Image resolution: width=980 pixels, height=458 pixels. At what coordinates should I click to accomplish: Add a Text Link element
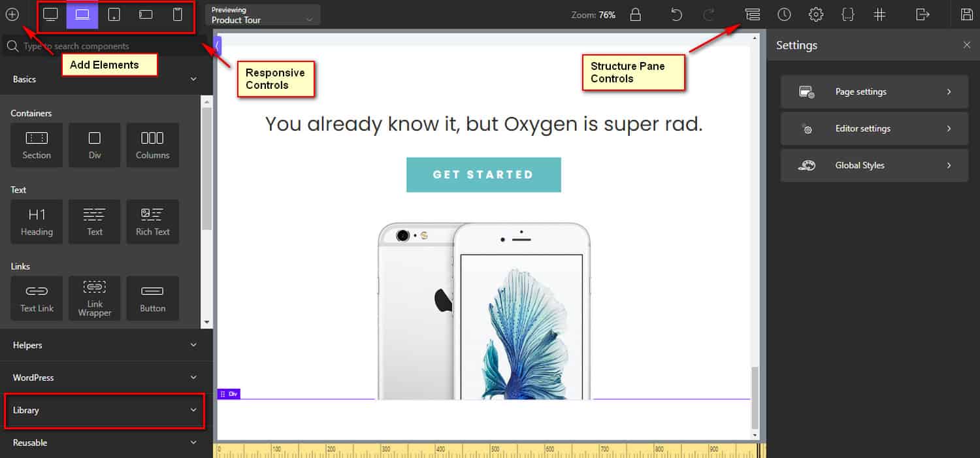(x=37, y=298)
